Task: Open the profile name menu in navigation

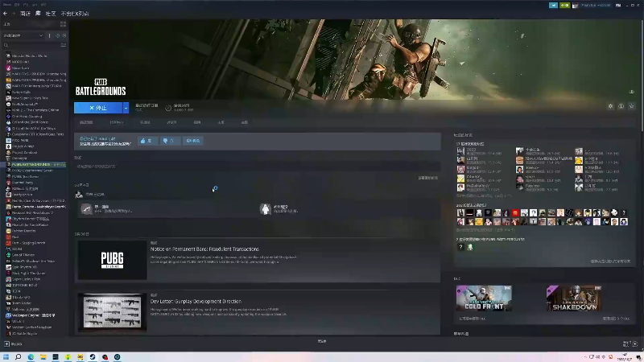Action: [x=75, y=14]
